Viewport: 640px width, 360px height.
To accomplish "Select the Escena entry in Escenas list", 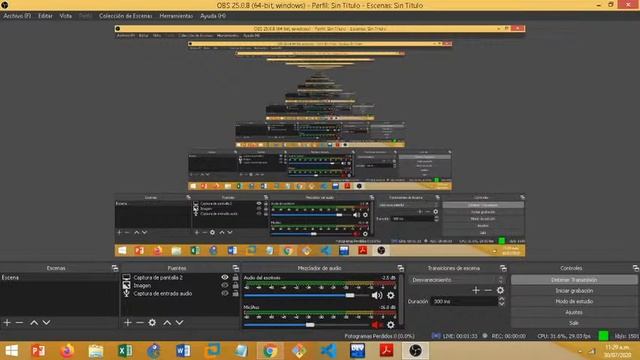I will point(59,278).
